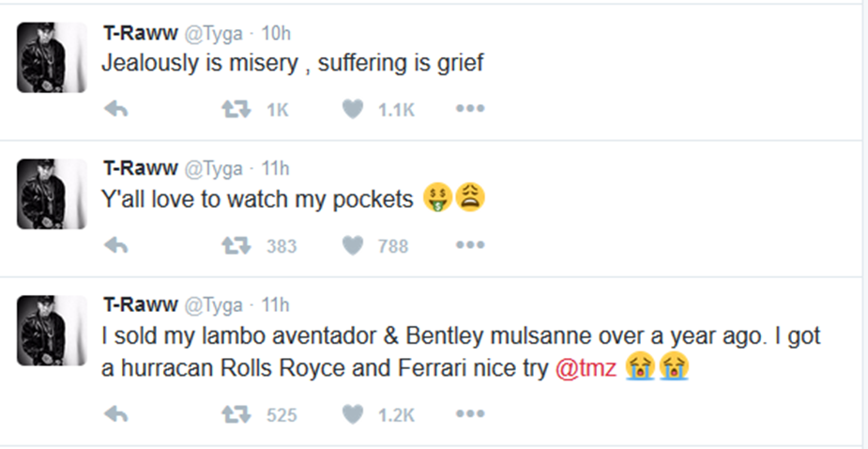Open more options on the "Jealously is misery" tweet
The image size is (868, 449).
470,110
